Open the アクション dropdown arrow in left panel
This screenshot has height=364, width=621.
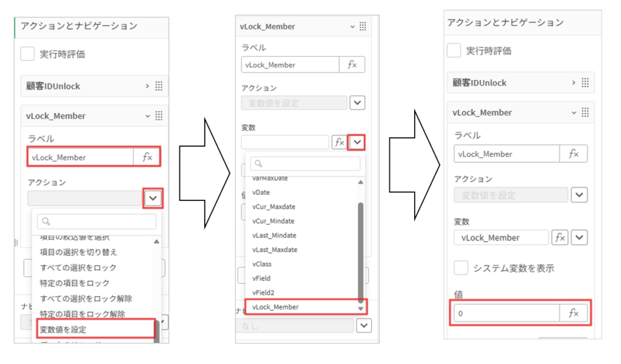coord(153,197)
